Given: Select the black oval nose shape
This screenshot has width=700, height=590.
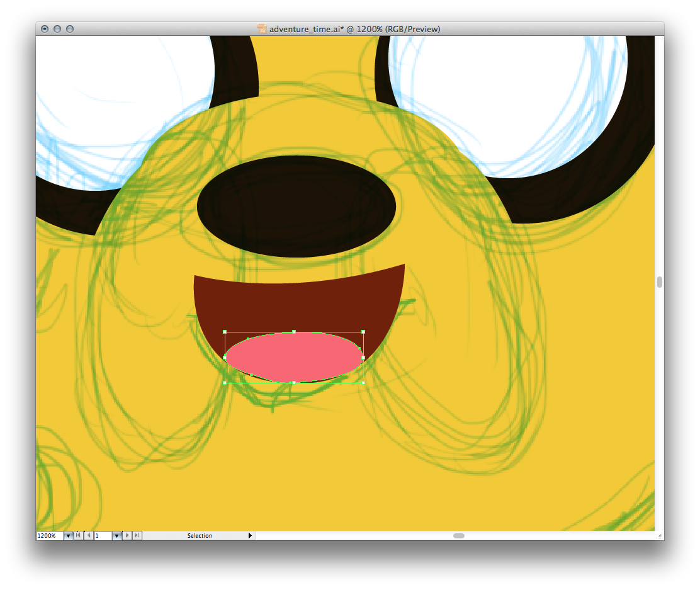Looking at the screenshot, I should click(x=296, y=206).
